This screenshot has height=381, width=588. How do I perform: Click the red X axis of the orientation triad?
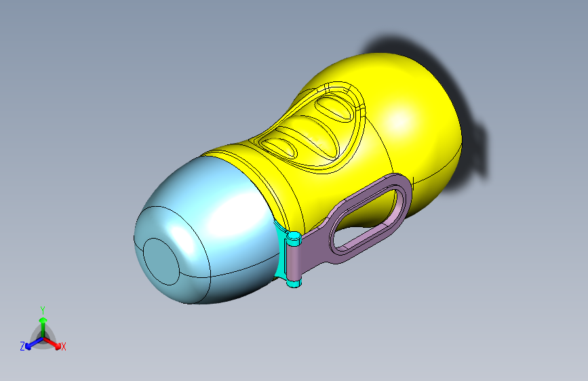pyautogui.click(x=54, y=344)
